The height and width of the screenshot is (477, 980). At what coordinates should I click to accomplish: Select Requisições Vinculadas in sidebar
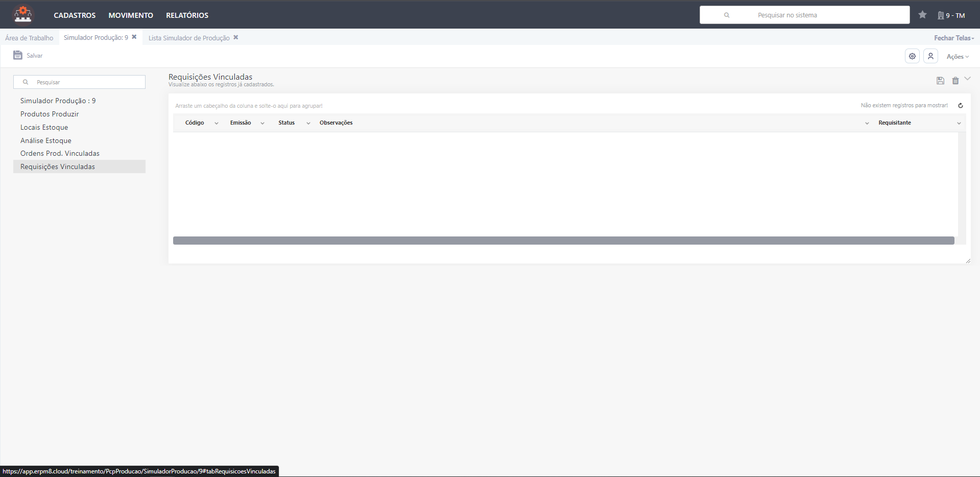click(79, 166)
